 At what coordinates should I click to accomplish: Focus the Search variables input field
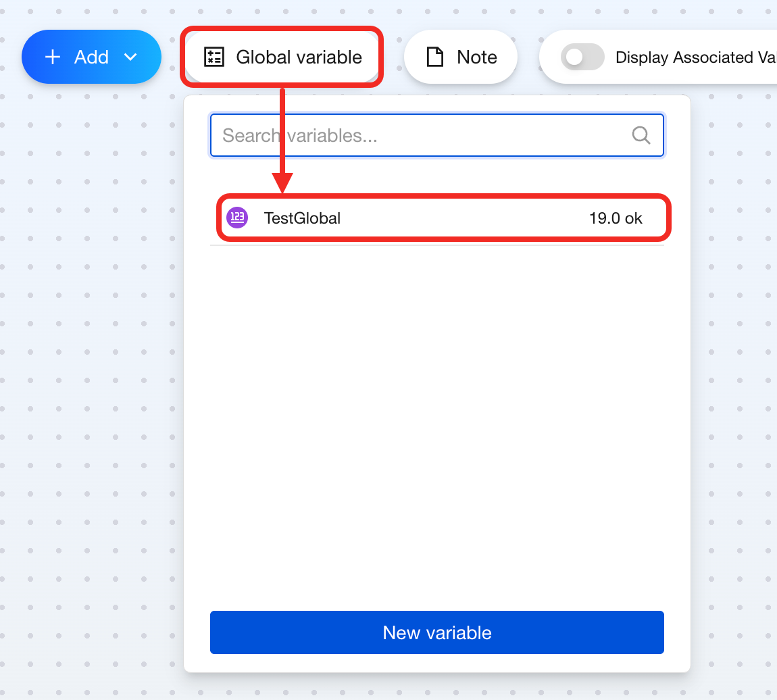click(x=419, y=135)
